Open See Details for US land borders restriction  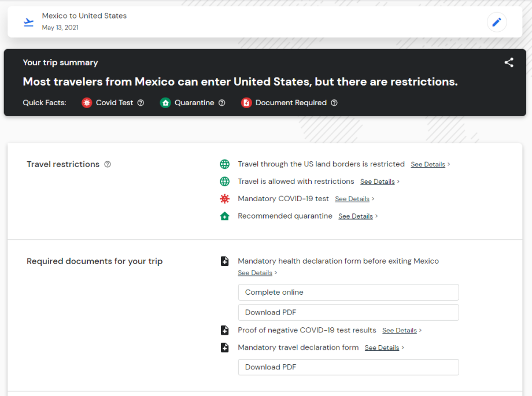coord(428,164)
